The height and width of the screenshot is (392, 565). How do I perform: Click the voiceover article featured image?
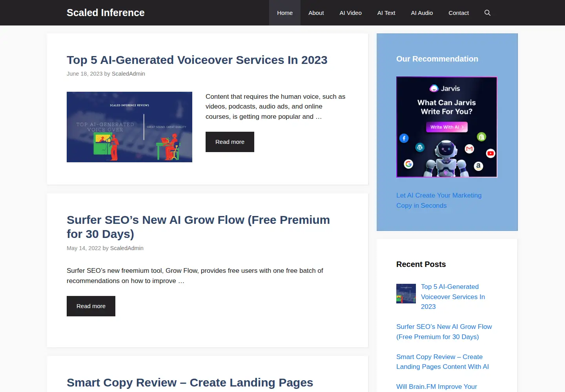tap(129, 127)
